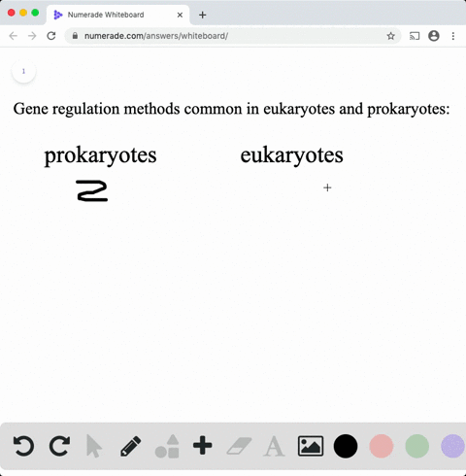Screen dimensions: 466x476
Task: Click the red close window button
Action: coord(12,13)
